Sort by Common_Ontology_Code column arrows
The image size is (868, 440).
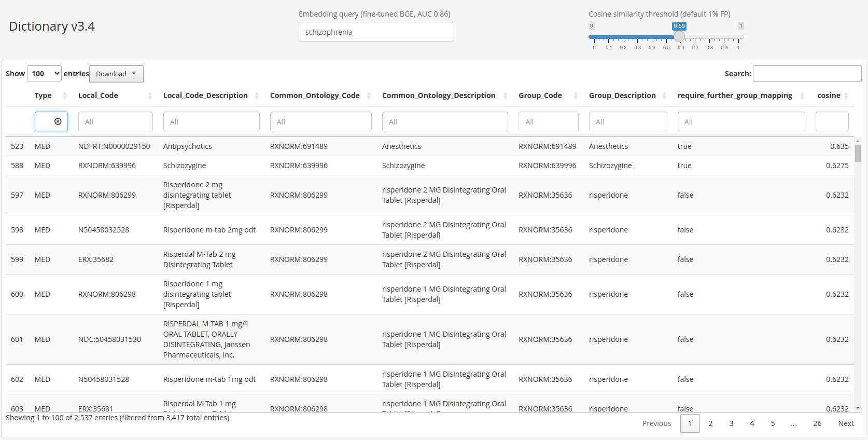[369, 96]
